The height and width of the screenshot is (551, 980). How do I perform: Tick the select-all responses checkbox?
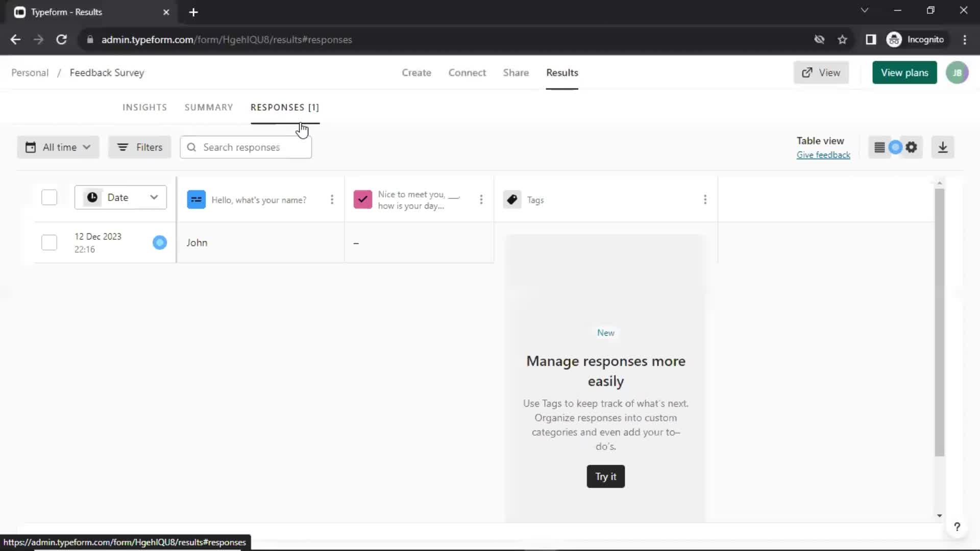tap(49, 197)
